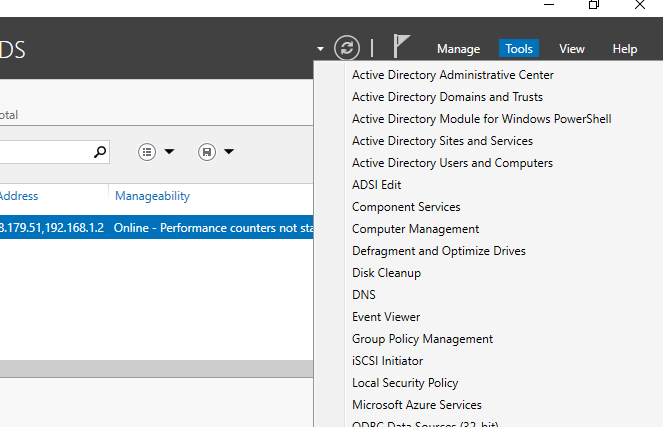Select Active Directory Users and Computers

[452, 163]
